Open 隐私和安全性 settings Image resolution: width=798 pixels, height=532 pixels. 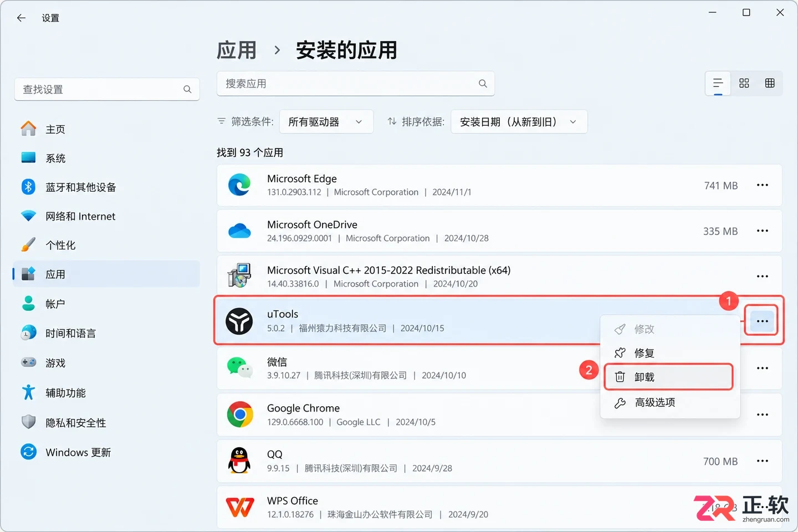[x=106, y=423]
